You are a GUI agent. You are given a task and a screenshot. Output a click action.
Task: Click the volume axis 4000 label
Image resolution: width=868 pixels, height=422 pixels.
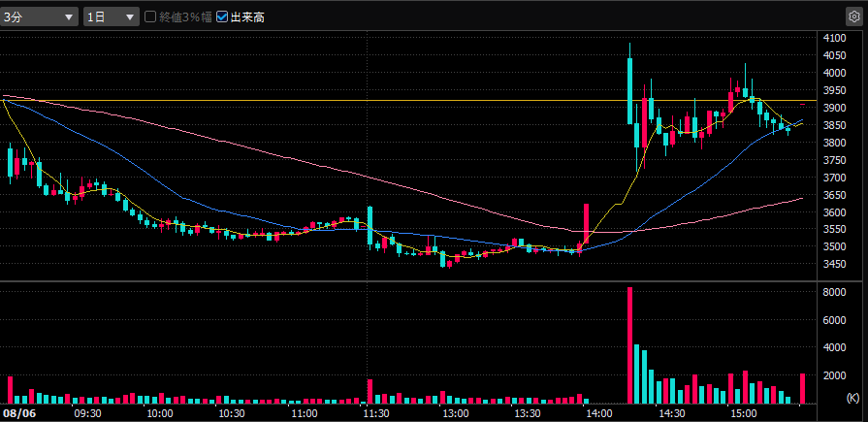click(x=834, y=348)
